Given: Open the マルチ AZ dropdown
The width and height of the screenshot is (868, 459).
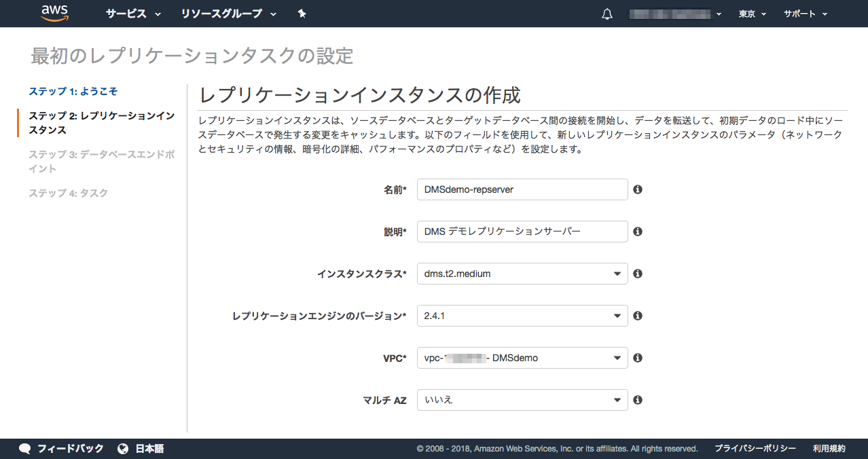Looking at the screenshot, I should point(522,400).
